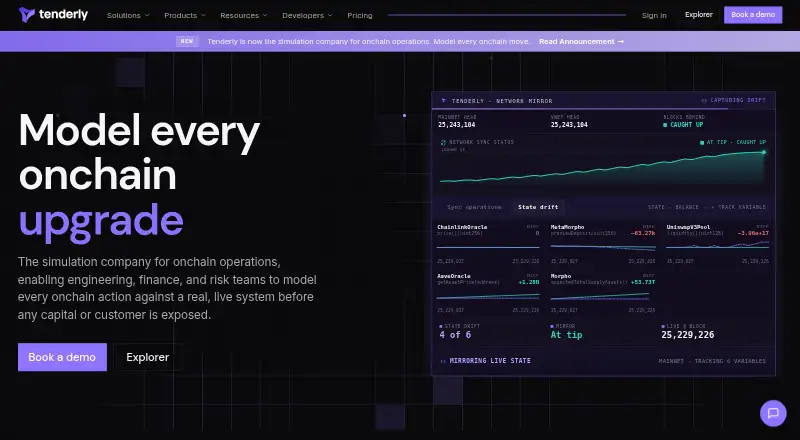Click the Tenderly logo in the header
The width and height of the screenshot is (800, 440).
[x=53, y=14]
